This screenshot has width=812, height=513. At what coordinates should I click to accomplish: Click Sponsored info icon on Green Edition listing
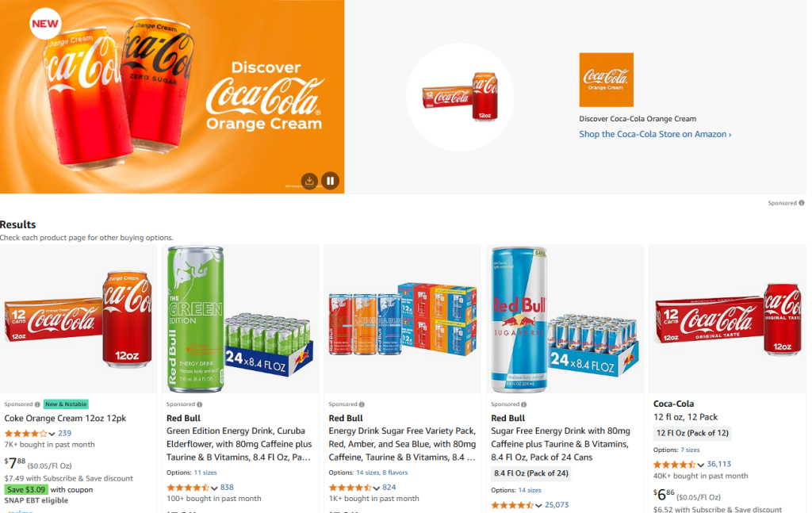pos(199,404)
